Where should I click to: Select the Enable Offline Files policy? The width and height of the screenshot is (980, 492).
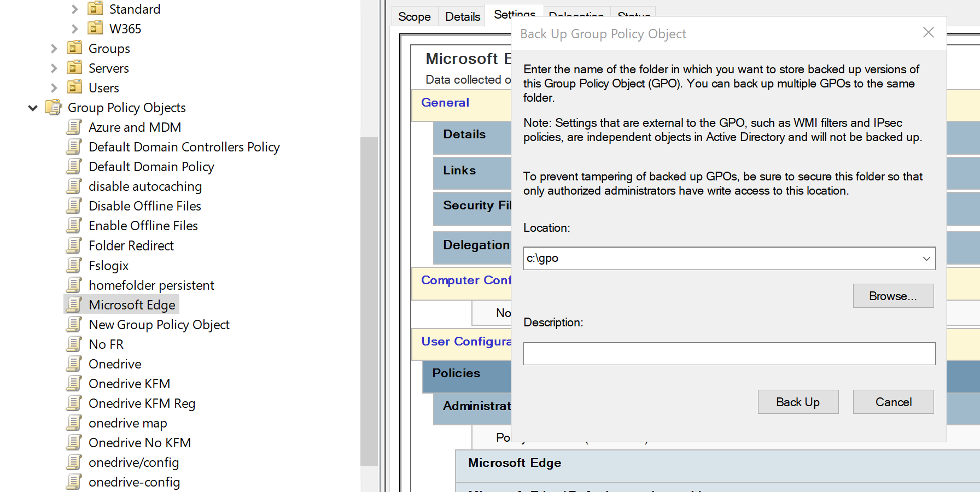pyautogui.click(x=143, y=225)
